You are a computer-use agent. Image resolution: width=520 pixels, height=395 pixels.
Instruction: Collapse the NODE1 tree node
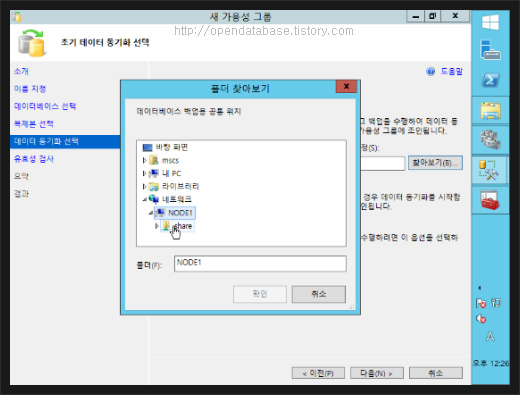click(x=151, y=213)
